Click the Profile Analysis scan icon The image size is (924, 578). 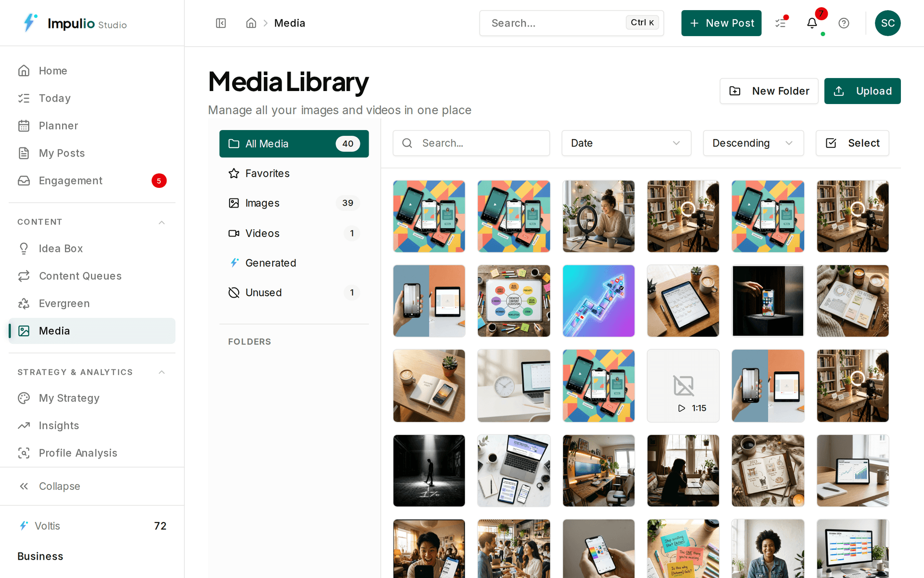point(24,453)
